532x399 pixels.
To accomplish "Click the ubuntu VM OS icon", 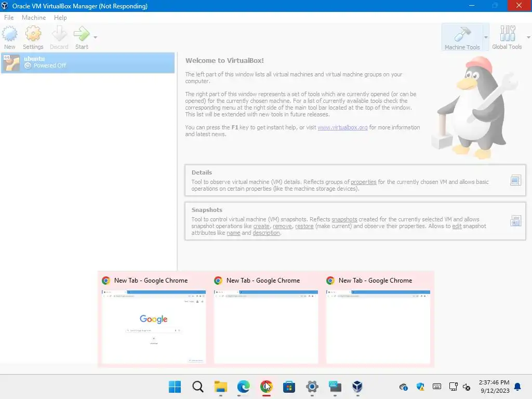I will point(11,63).
